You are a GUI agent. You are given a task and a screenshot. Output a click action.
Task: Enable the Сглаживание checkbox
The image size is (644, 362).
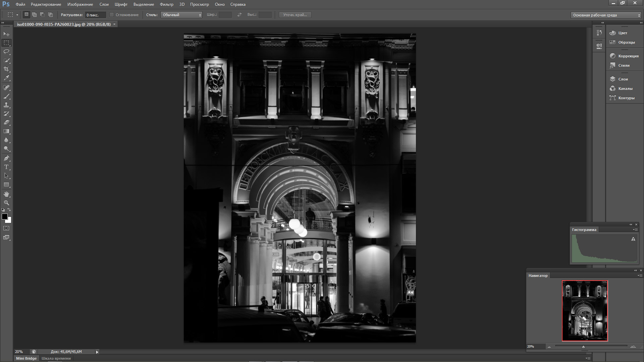pyautogui.click(x=112, y=15)
